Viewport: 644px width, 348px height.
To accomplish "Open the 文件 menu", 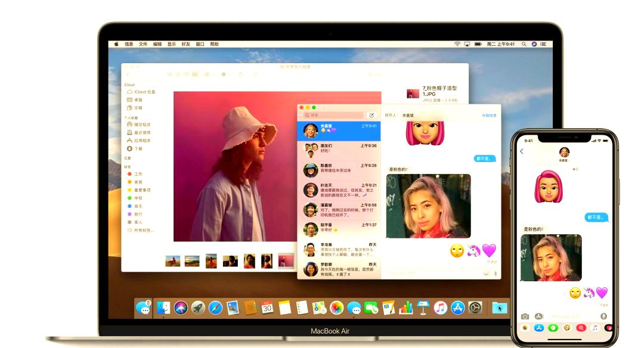I will [143, 44].
